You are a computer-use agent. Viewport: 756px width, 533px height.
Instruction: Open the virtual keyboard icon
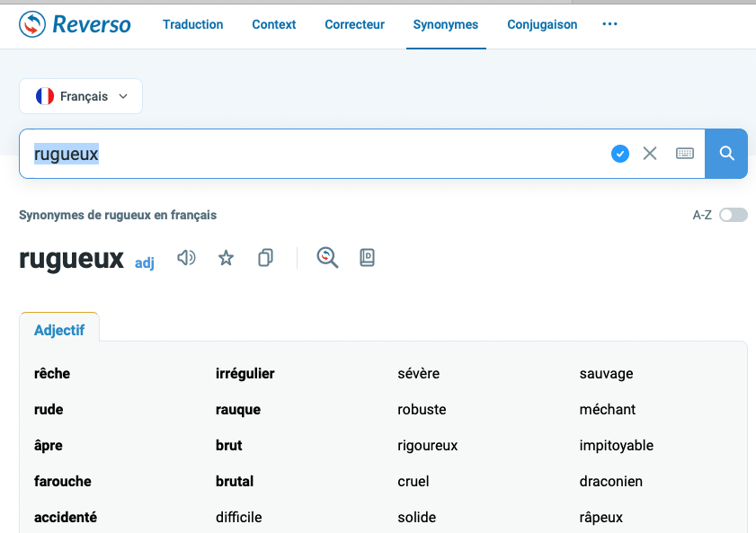pos(685,154)
